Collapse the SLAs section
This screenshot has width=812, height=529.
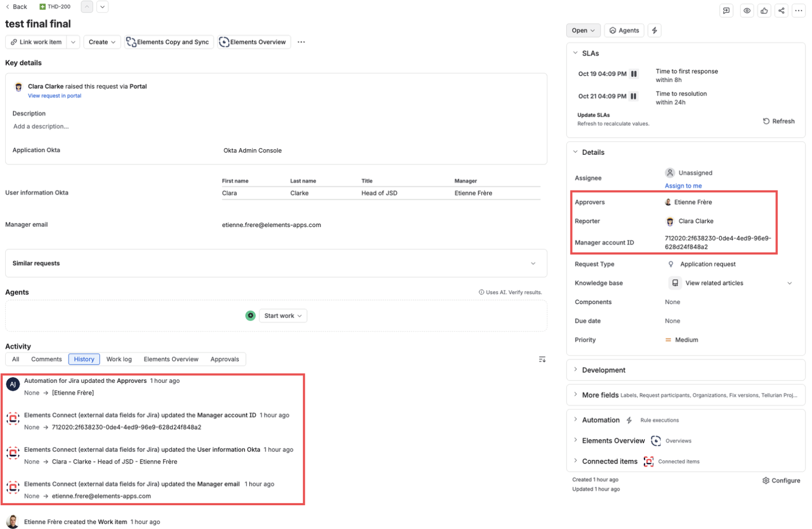pos(576,53)
